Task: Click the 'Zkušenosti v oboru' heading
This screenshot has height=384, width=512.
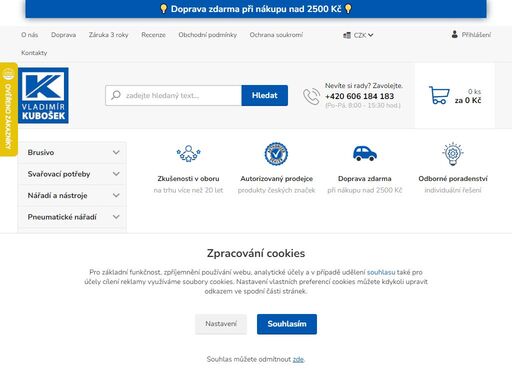Action: pyautogui.click(x=188, y=179)
